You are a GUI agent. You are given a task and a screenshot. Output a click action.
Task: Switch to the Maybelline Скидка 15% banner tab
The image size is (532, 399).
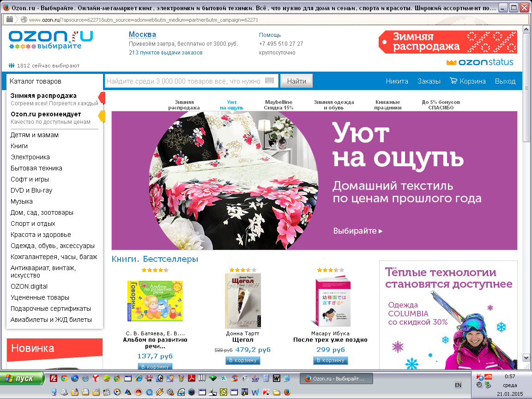(x=278, y=105)
